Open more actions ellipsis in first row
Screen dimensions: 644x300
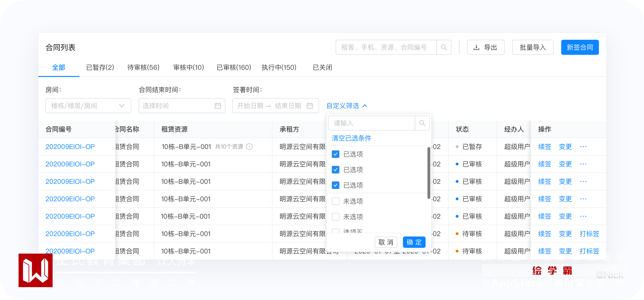coord(583,147)
